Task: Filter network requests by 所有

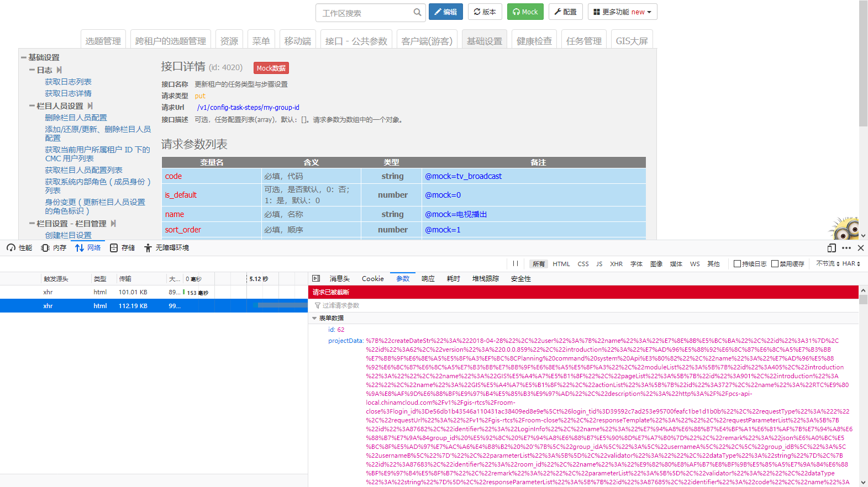Action: click(x=539, y=264)
